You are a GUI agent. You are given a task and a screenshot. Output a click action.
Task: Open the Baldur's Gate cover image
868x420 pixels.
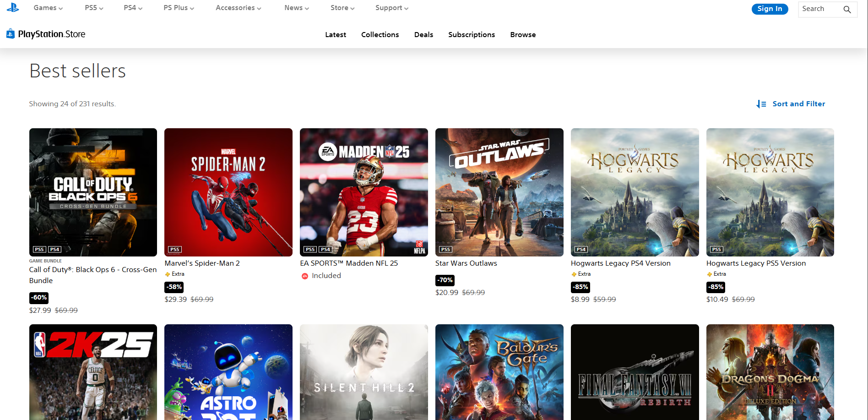[499, 372]
